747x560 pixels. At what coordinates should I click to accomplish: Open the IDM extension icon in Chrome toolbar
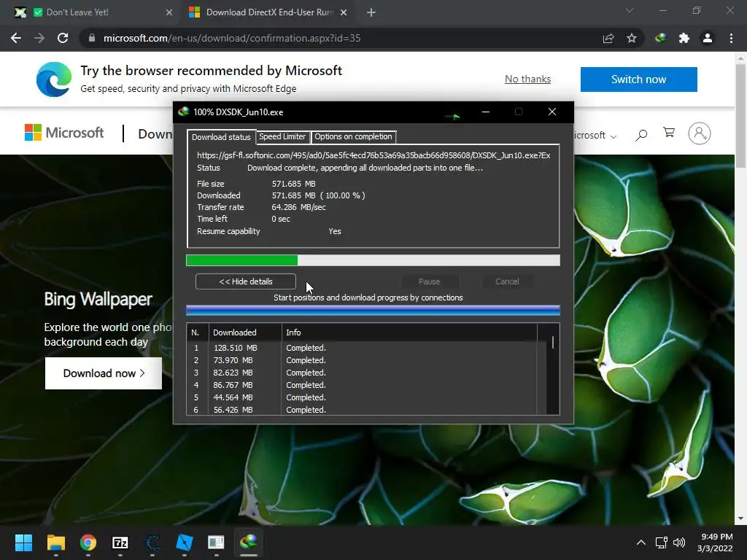[660, 38]
